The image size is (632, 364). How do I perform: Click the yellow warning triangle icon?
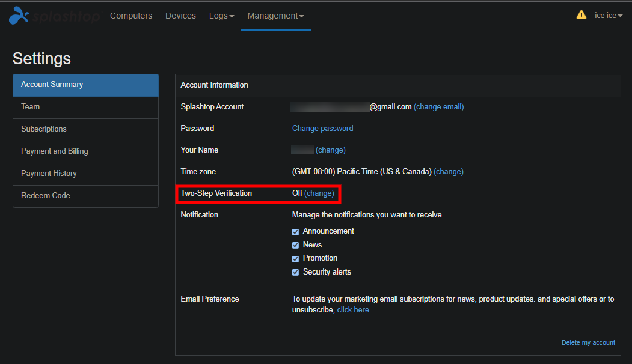click(581, 15)
